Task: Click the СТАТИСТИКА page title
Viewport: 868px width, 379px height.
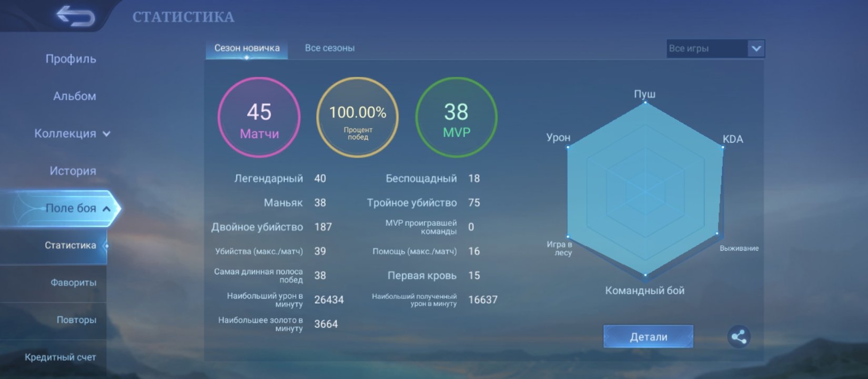Action: click(183, 17)
